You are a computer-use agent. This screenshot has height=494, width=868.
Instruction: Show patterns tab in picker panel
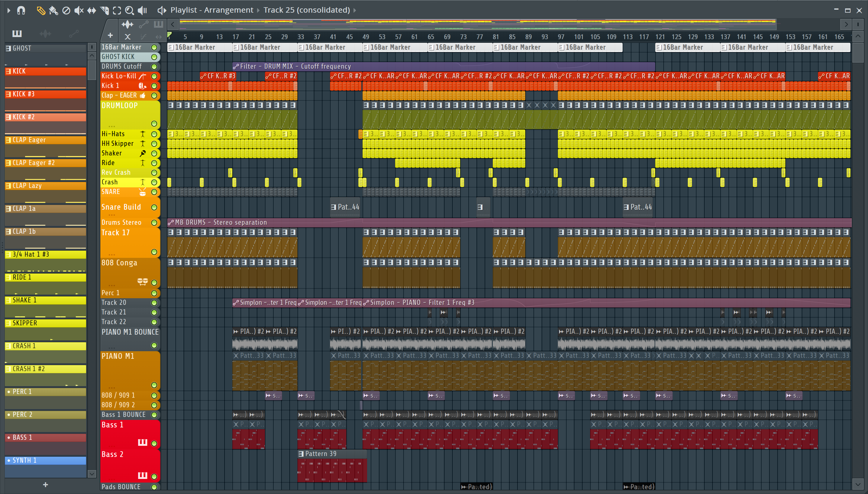17,34
